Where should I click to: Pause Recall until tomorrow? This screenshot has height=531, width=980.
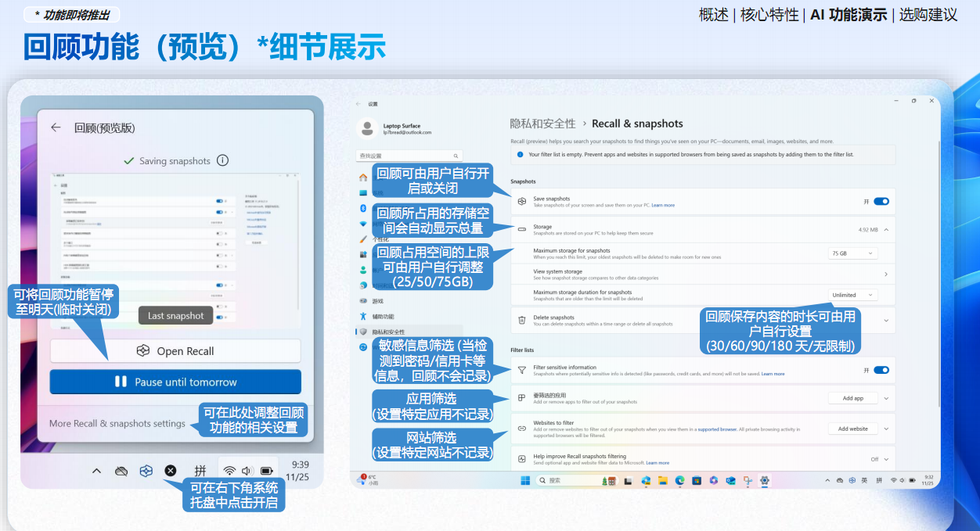point(175,382)
